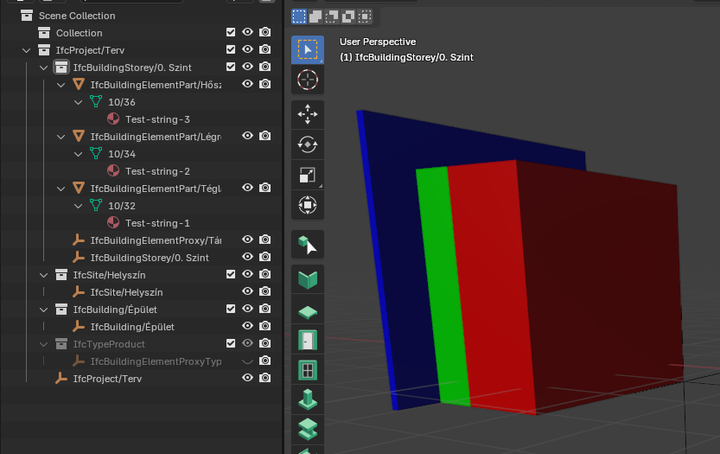Screen dimensions: 720x454
Task: Uncheck the Collection exclude checkbox
Action: tap(231, 33)
